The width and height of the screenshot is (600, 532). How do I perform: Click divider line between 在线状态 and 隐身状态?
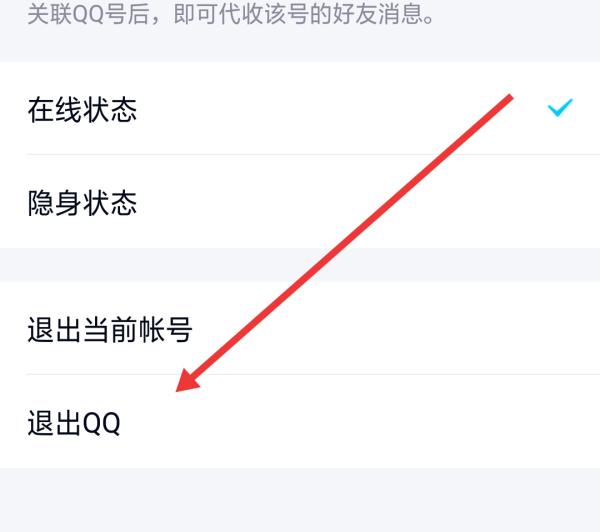coord(300,155)
